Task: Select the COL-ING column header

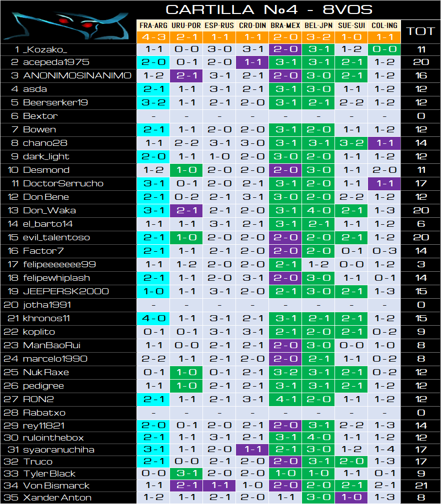Action: 384,25
